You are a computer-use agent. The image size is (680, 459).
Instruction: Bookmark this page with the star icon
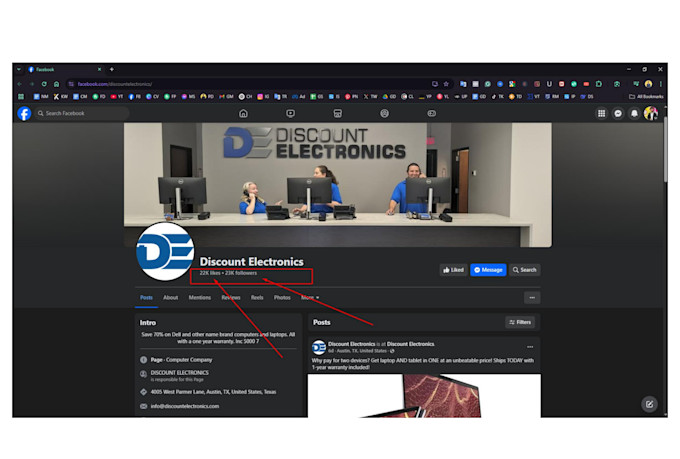[x=446, y=84]
